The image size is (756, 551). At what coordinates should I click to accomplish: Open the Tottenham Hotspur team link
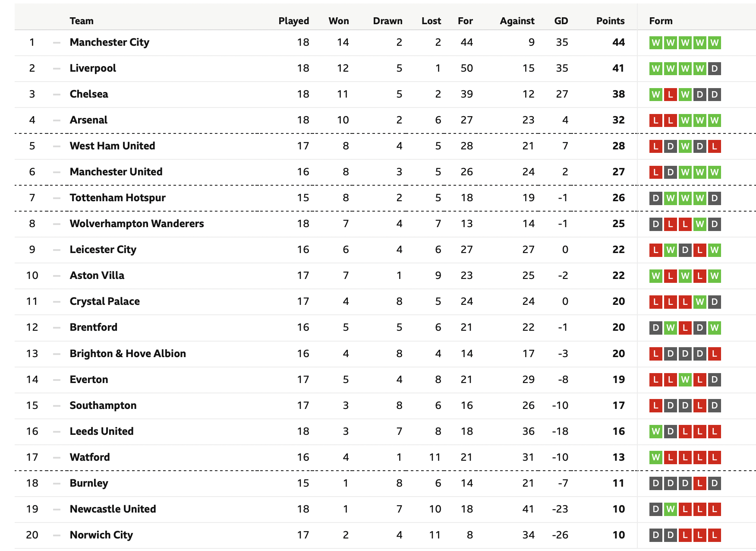tap(118, 198)
